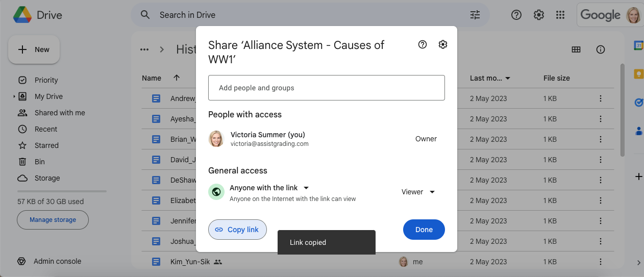Open the Google Calendar side panel icon

[x=638, y=45]
